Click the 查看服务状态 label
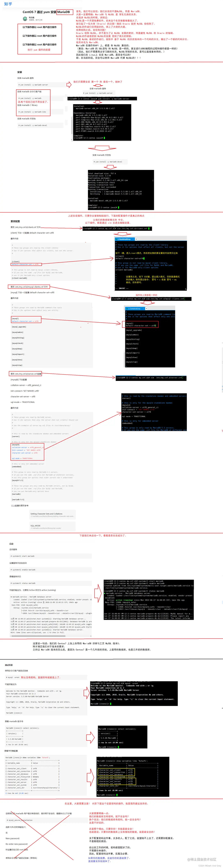Image resolution: width=223 pixels, height=868 pixels. [15, 576]
